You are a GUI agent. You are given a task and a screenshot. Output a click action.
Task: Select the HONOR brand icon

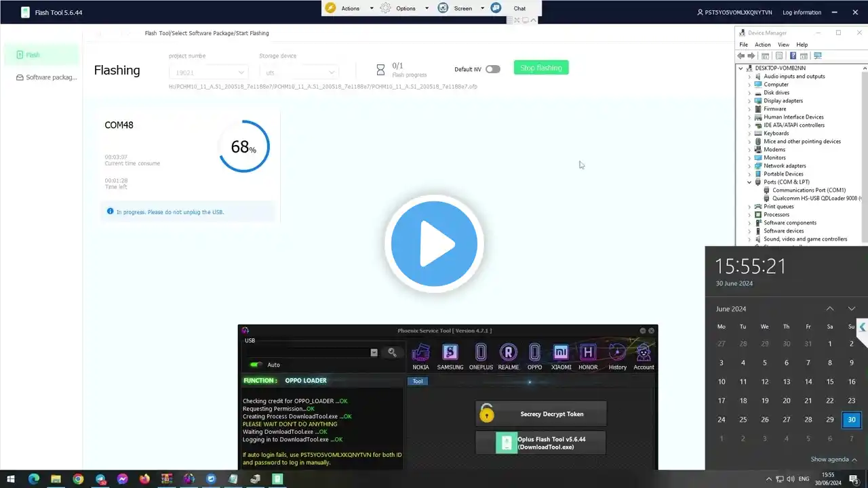pyautogui.click(x=588, y=353)
